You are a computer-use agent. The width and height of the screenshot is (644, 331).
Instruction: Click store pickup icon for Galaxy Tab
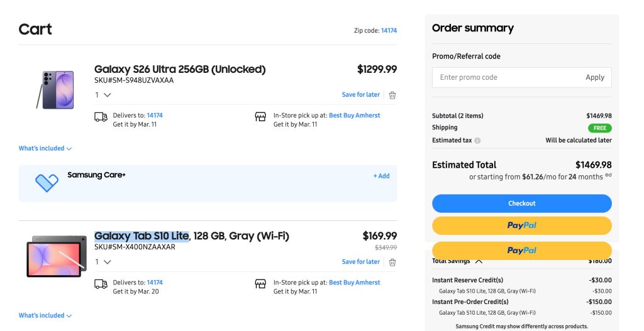point(260,284)
